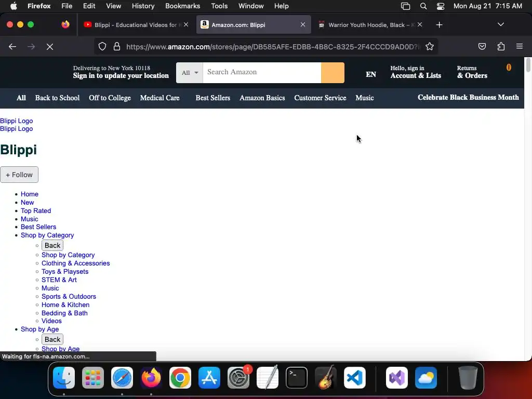The width and height of the screenshot is (532, 399).
Task: Open the View menu
Action: 113,6
